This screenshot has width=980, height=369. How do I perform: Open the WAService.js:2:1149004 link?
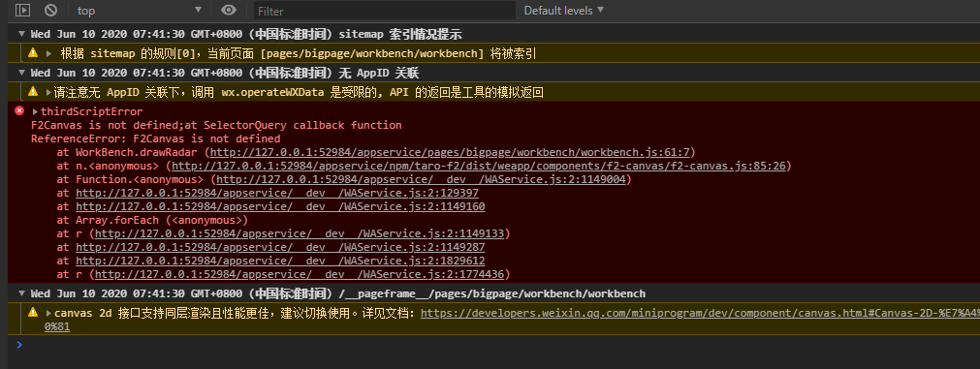click(x=421, y=180)
